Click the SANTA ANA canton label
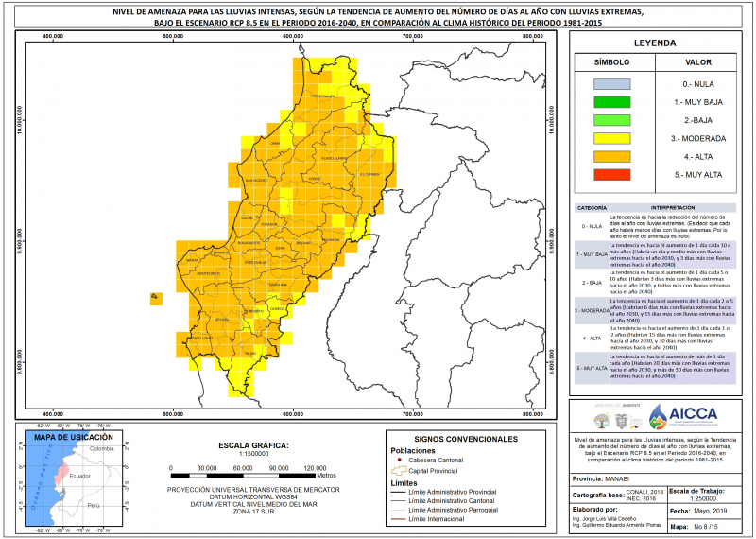Image resolution: width=756 pixels, height=539 pixels. [278, 285]
